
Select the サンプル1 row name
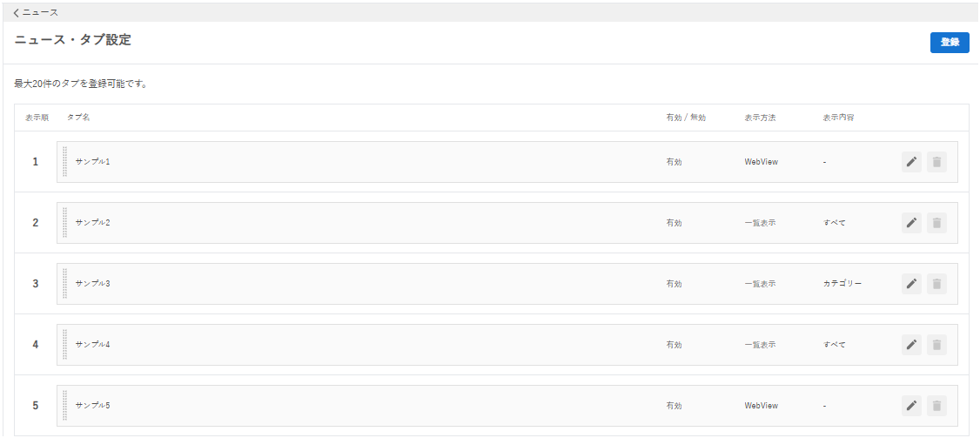(x=92, y=161)
